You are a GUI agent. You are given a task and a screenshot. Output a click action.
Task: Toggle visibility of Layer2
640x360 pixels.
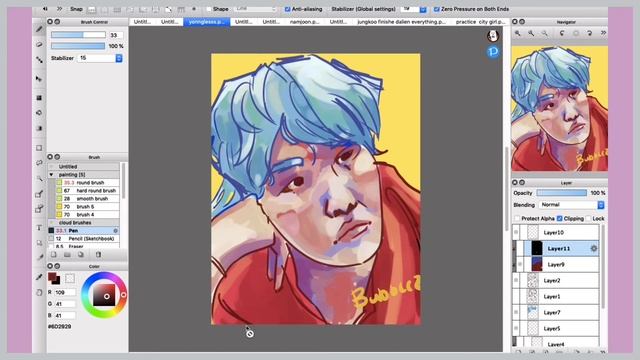click(x=516, y=280)
